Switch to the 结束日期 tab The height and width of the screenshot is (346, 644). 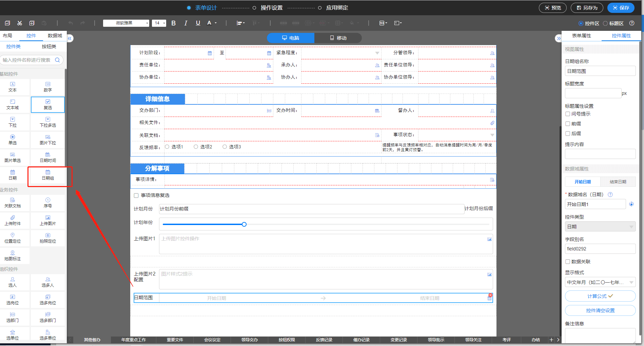[x=618, y=182]
